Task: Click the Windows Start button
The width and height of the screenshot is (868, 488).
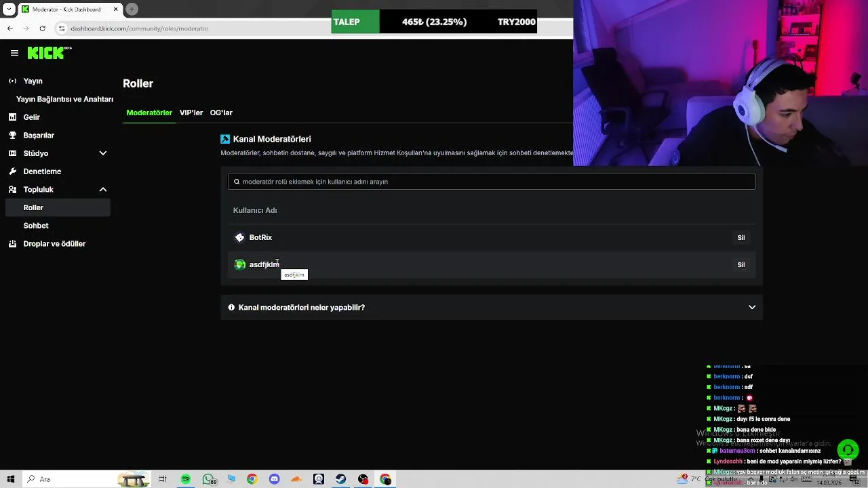Action: (11, 479)
